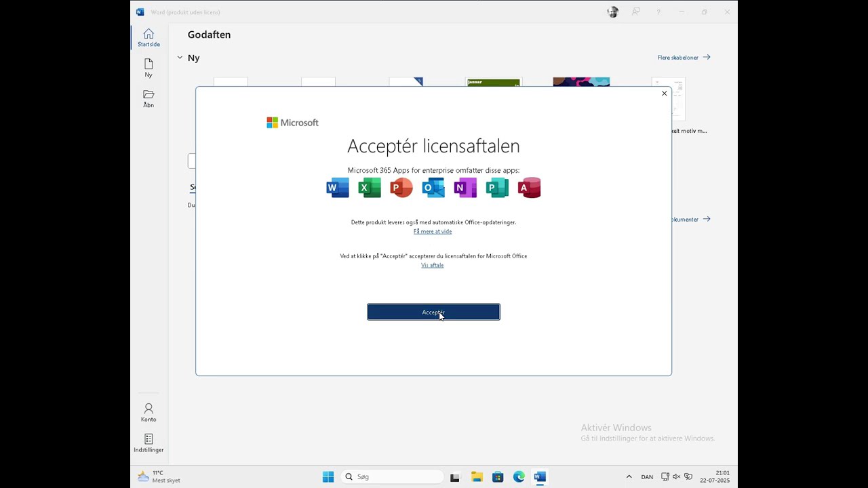The image size is (868, 488).
Task: Close the license agreement dialog
Action: [664, 94]
